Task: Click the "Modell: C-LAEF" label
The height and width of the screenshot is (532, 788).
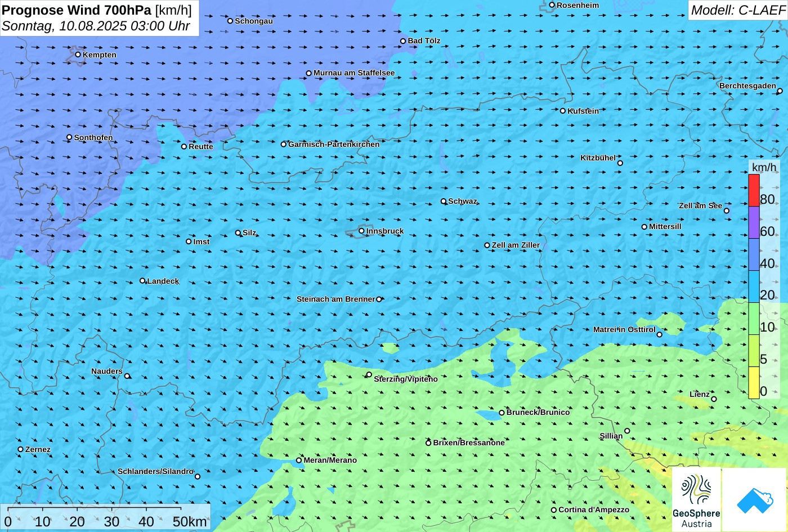Action: click(738, 10)
